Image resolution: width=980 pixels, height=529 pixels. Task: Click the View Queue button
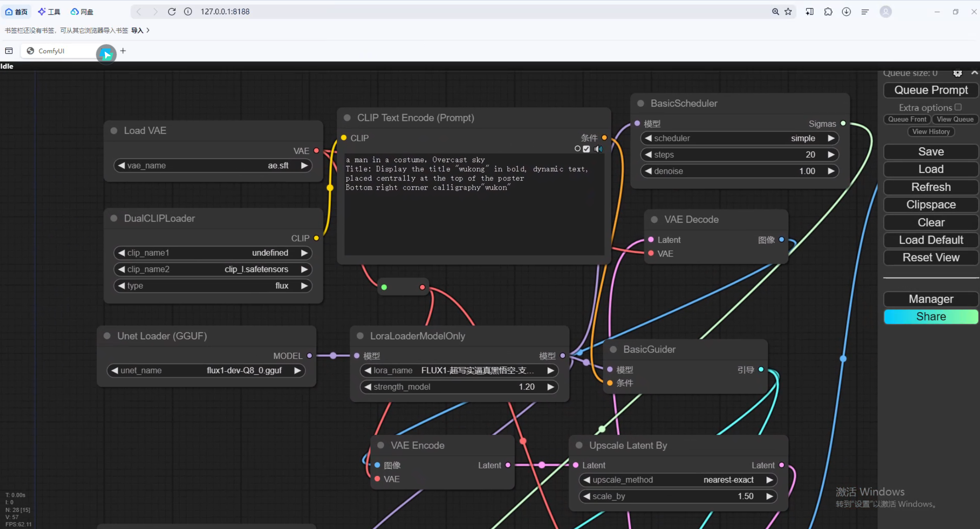pyautogui.click(x=955, y=119)
